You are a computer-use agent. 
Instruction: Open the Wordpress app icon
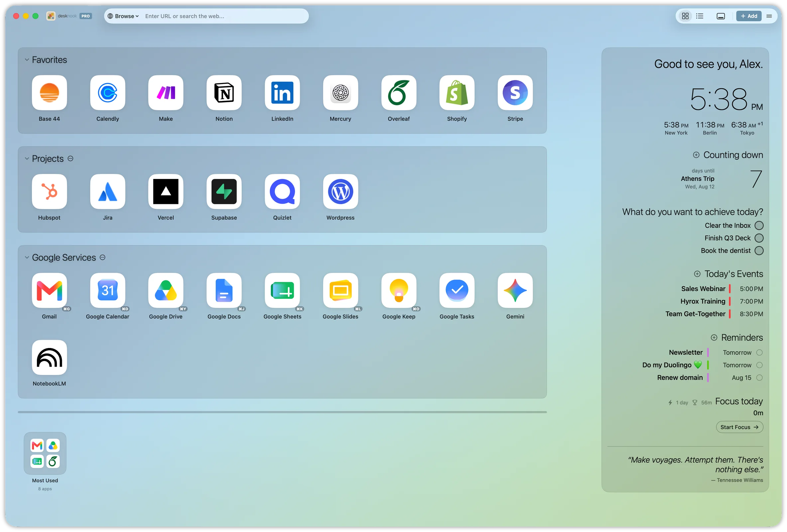[341, 192]
